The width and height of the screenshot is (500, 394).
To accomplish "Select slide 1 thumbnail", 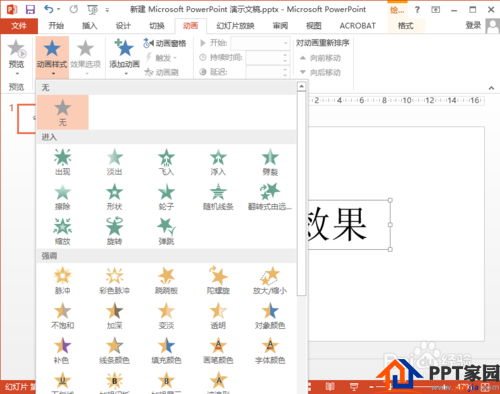I will [x=27, y=119].
